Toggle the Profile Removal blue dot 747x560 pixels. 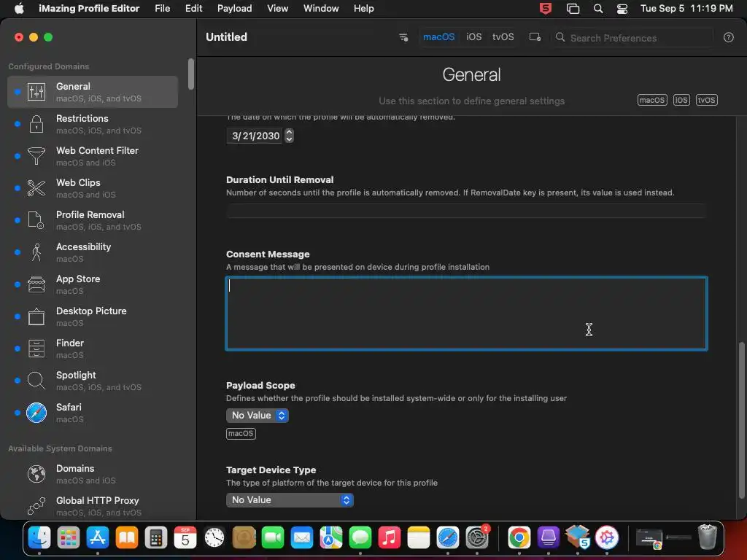18,220
